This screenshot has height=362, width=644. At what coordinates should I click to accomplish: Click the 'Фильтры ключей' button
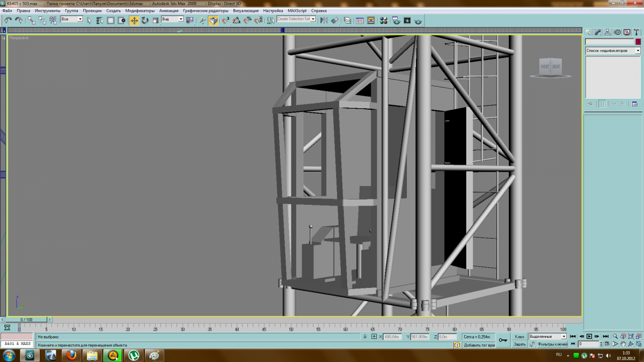click(x=553, y=344)
